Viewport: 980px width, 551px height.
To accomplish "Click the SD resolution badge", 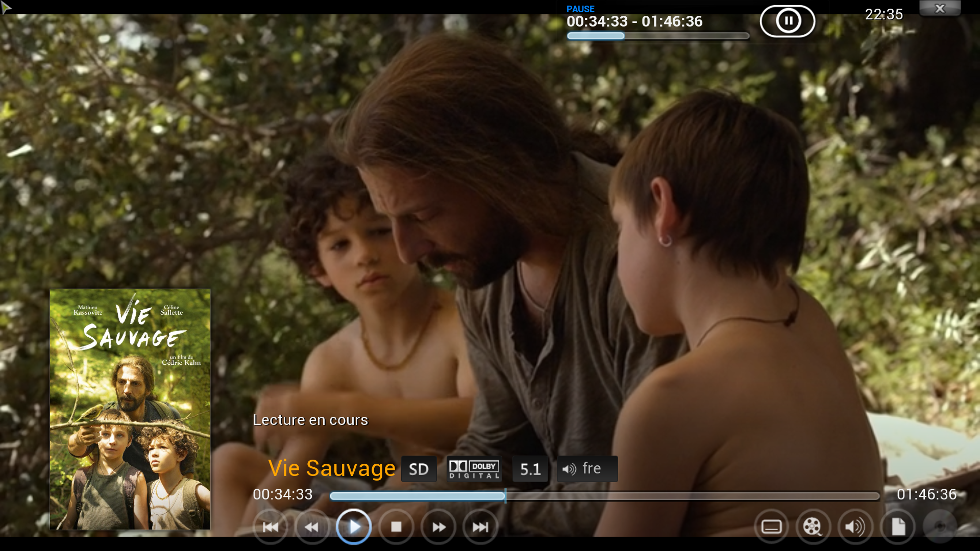I will 419,469.
